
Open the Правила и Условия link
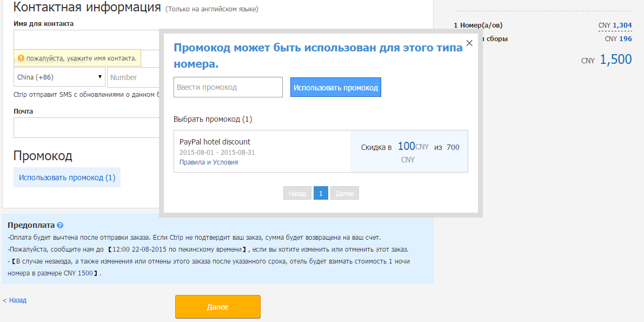tap(209, 162)
